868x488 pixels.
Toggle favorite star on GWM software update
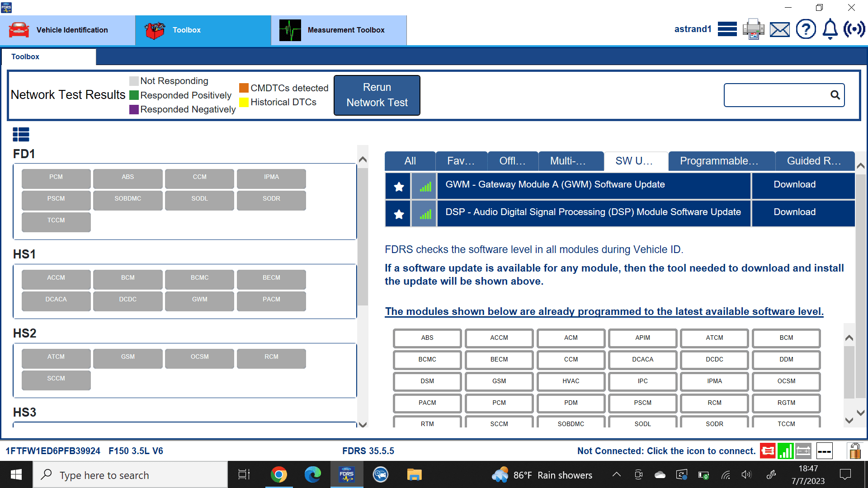(x=398, y=186)
